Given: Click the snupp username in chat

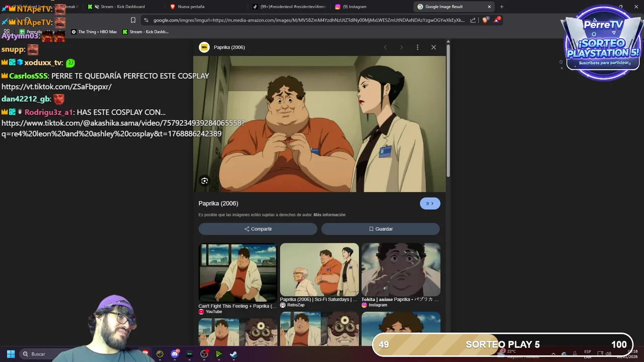Looking at the screenshot, I should (13, 50).
